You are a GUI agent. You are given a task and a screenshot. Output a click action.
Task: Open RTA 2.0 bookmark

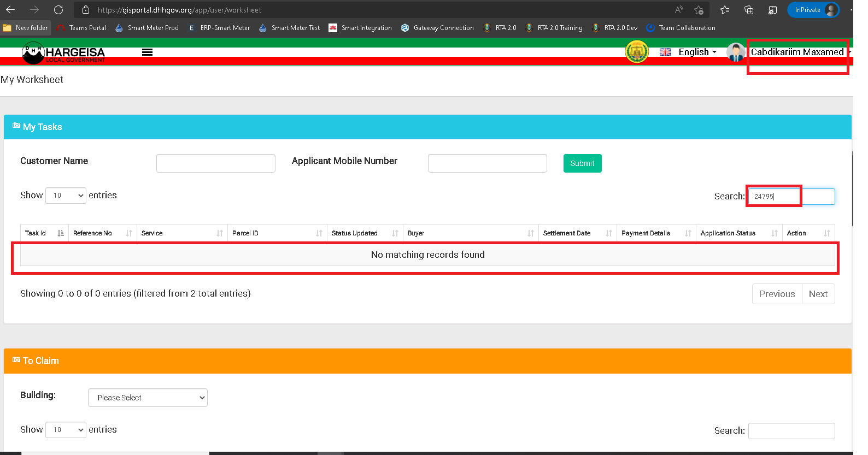coord(500,28)
